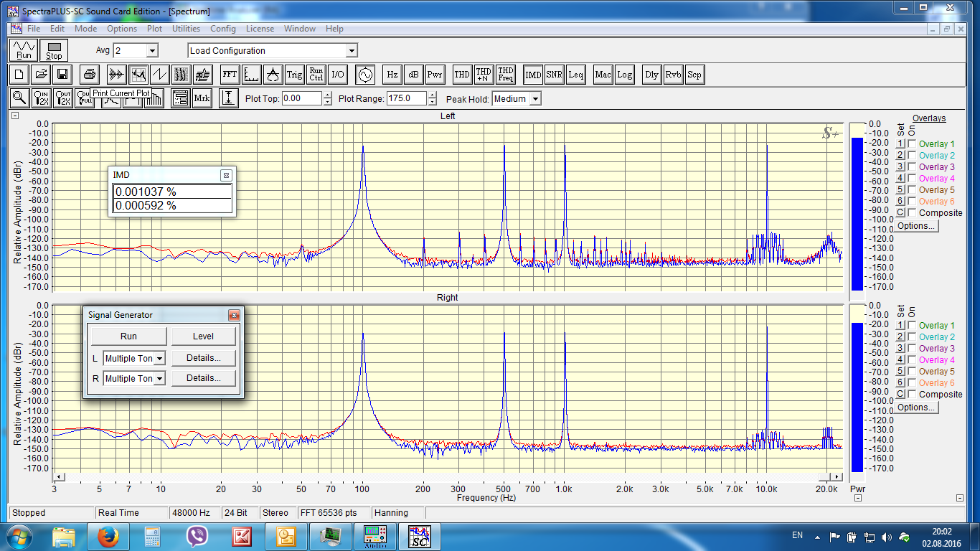Enable Overlay 1 checkbox in Left plot

[x=912, y=144]
